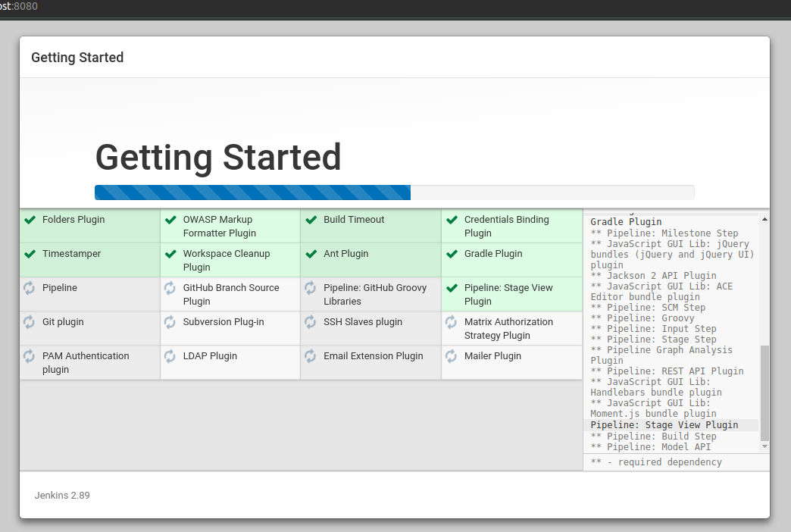Click the checkmark icon in the Gradle Plugin grid cell
This screenshot has width=791, height=532.
click(x=452, y=254)
